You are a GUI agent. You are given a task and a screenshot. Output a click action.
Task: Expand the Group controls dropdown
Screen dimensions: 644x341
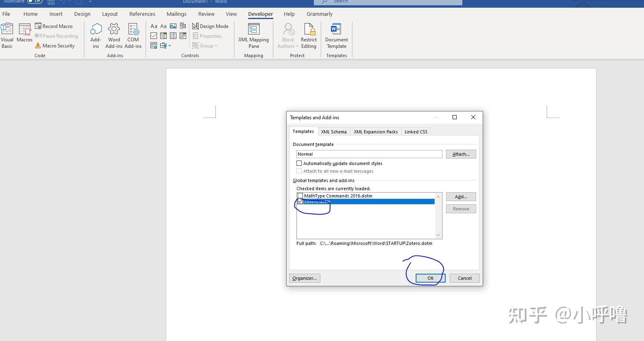click(205, 45)
